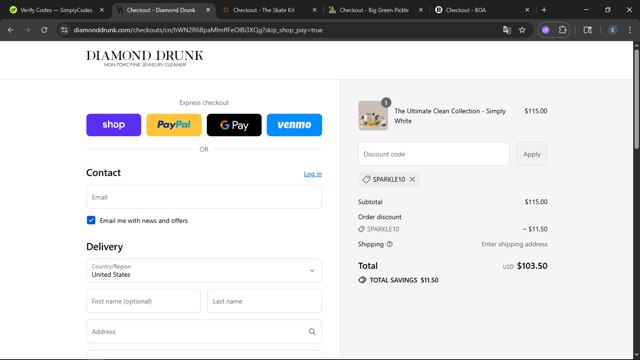This screenshot has height=360, width=640.
Task: Check out with PayPal
Action: [174, 125]
